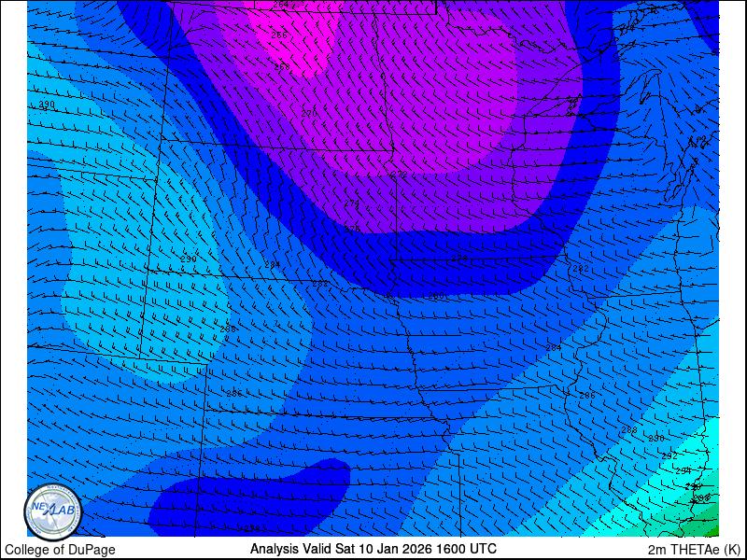The height and width of the screenshot is (560, 747).
Task: Click the 280 contour label
Action: coord(436,296)
